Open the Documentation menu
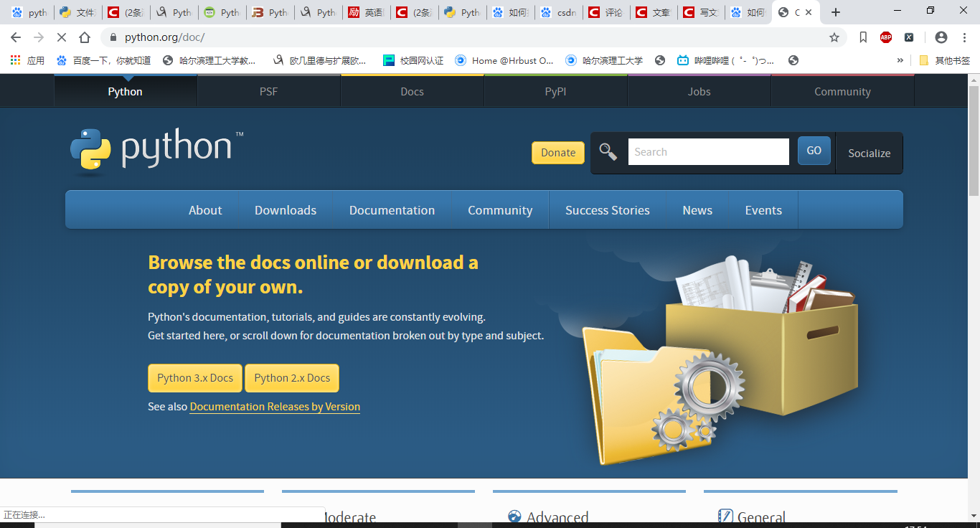This screenshot has width=980, height=528. point(392,210)
